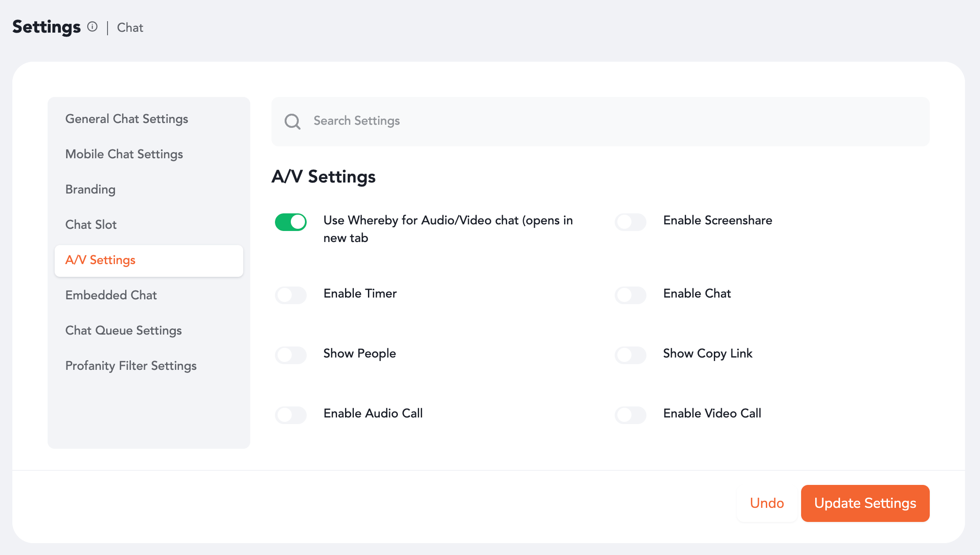Screen dimensions: 980x555
Task: Turn on Enable Timer switch
Action: pos(291,295)
